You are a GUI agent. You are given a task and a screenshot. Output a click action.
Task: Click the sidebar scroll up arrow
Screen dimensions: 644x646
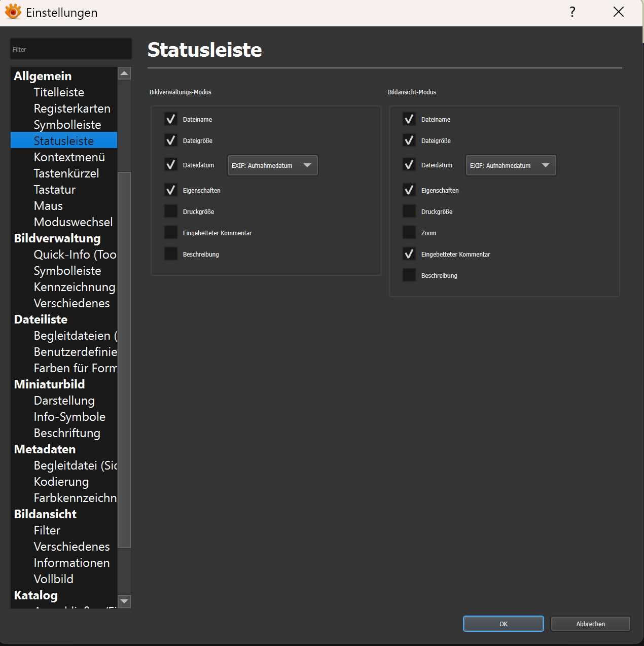click(x=124, y=74)
